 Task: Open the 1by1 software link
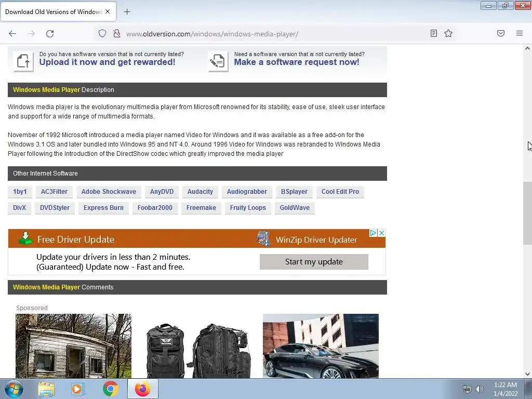tap(20, 192)
